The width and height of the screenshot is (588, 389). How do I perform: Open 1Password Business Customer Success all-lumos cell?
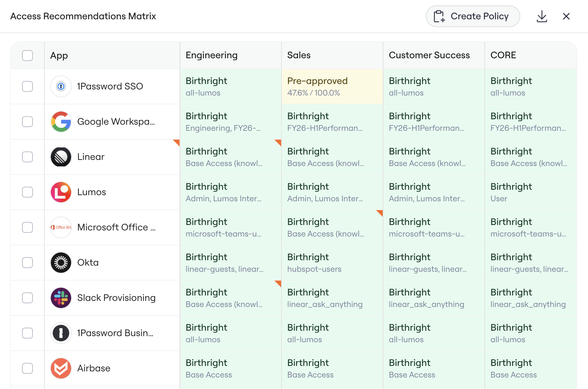tap(434, 333)
